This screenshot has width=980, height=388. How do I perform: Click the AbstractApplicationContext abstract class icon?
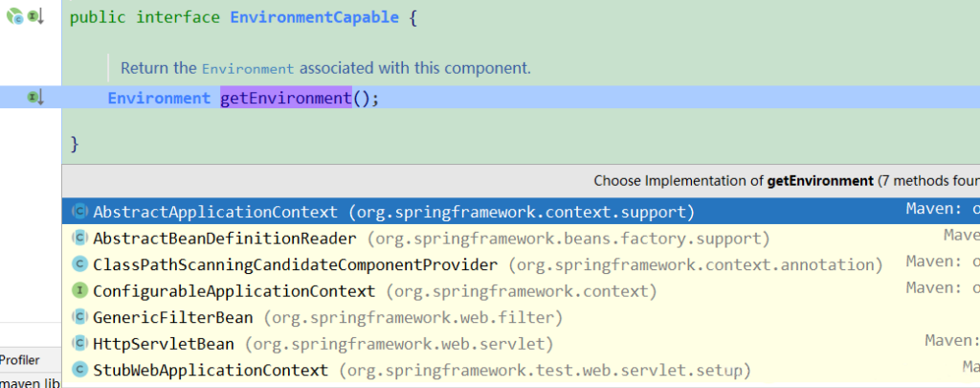[80, 212]
